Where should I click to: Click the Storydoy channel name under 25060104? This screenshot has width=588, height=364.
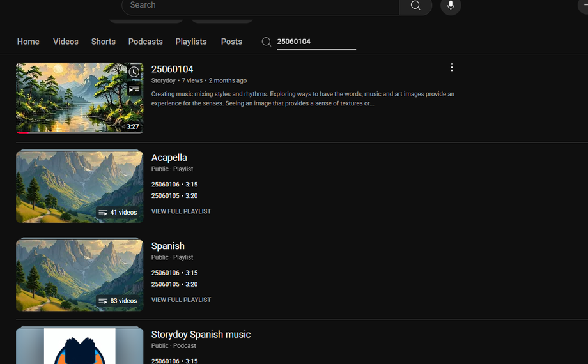click(x=163, y=80)
